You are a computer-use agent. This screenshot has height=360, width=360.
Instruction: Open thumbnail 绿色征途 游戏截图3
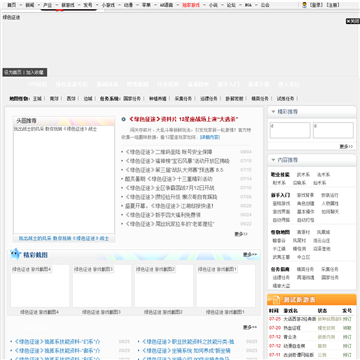pyautogui.click(x=102, y=286)
